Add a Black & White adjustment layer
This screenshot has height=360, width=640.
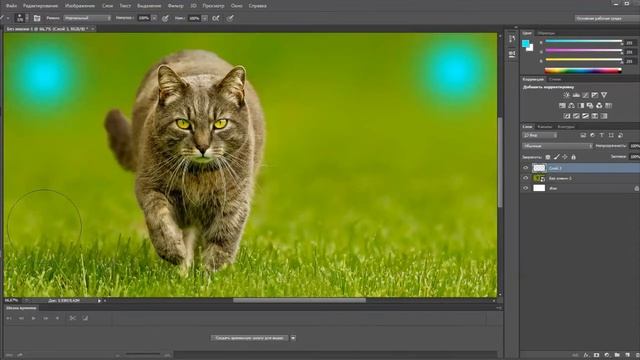(581, 106)
